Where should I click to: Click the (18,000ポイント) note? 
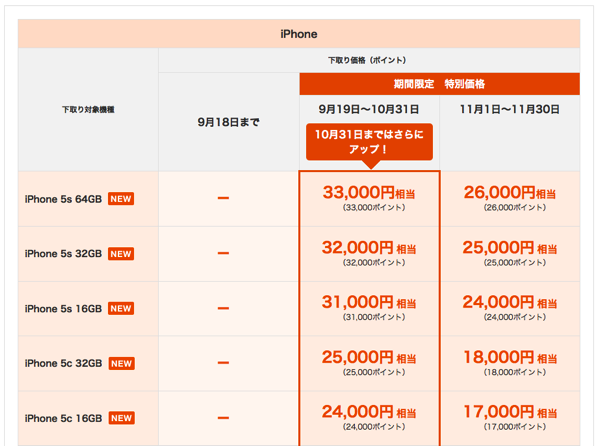point(515,372)
